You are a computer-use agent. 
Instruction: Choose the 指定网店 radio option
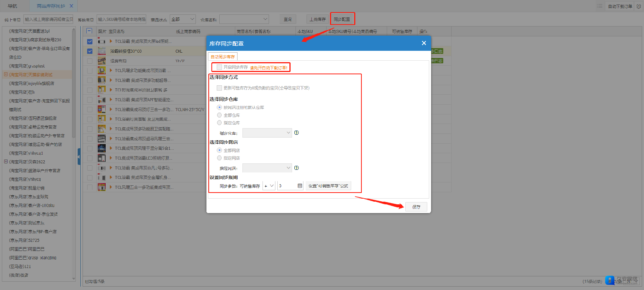[x=219, y=158]
